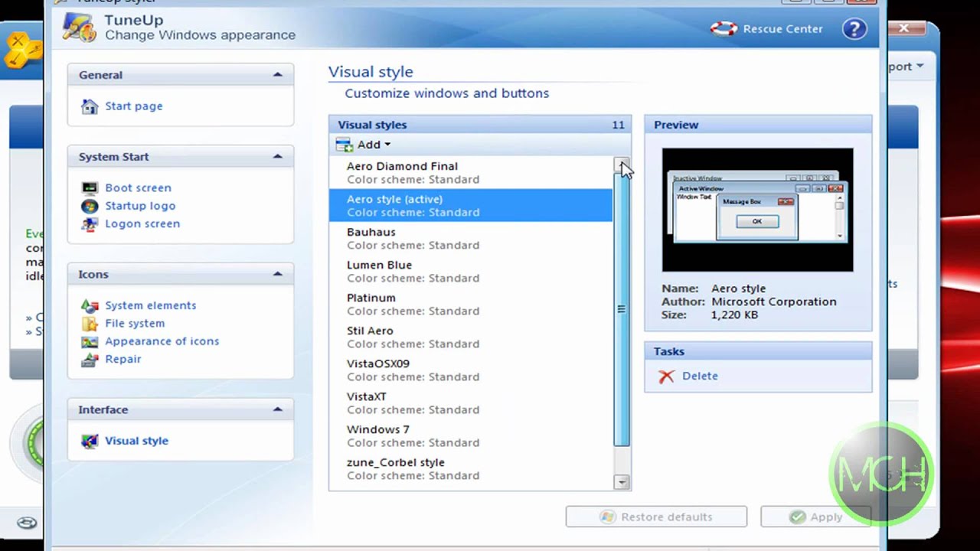This screenshot has height=551, width=980.
Task: Open the Repair icons tool
Action: pyautogui.click(x=122, y=359)
